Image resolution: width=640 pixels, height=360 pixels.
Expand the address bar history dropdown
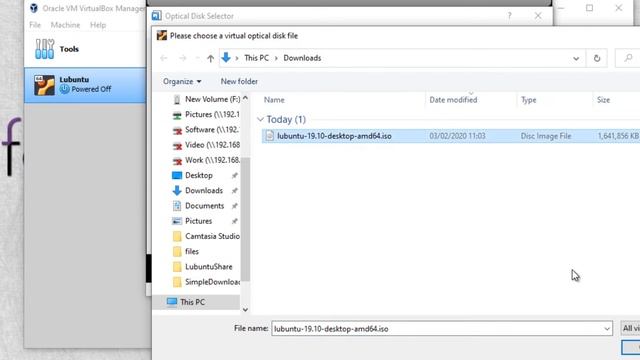point(576,58)
